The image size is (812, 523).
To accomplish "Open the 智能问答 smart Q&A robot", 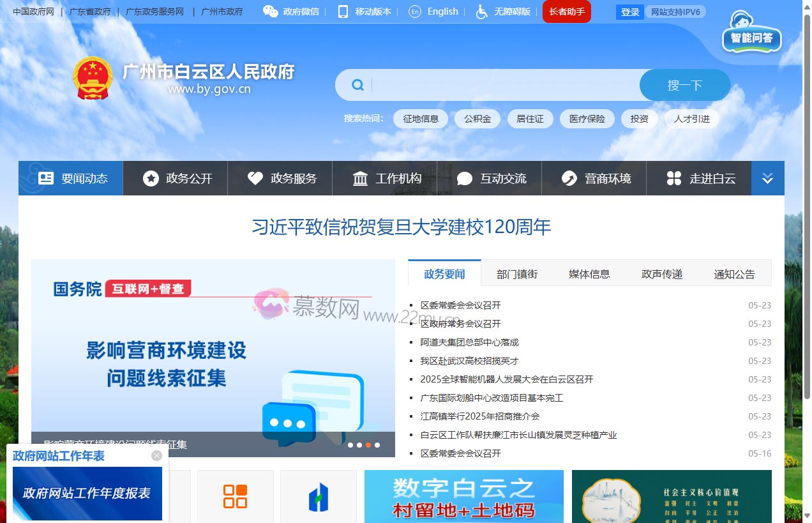I will pos(751,37).
